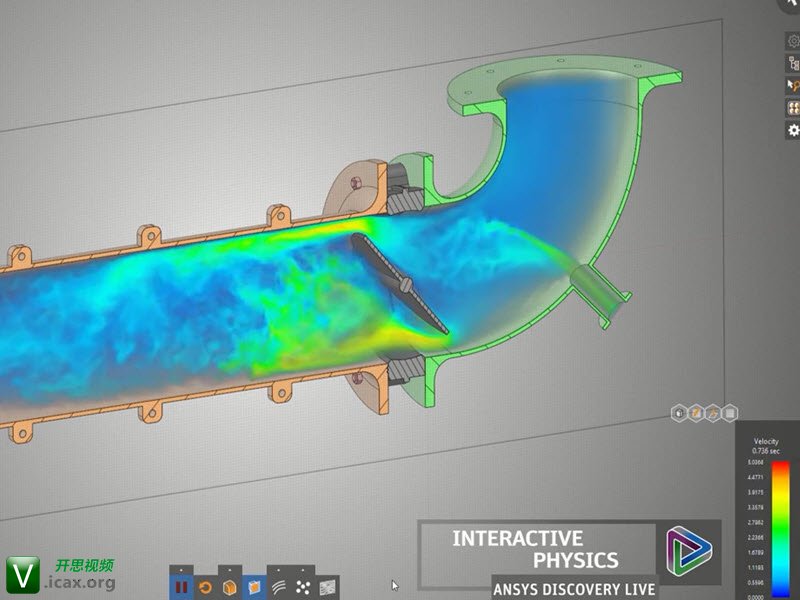This screenshot has width=800, height=600.
Task: Click the legend minimum value 0.0000
Action: (756, 597)
